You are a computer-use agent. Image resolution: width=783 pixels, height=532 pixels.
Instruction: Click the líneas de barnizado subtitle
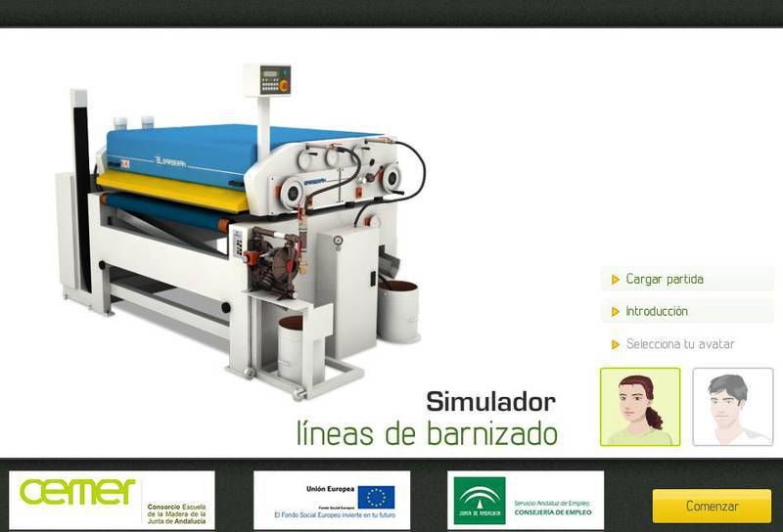427,433
